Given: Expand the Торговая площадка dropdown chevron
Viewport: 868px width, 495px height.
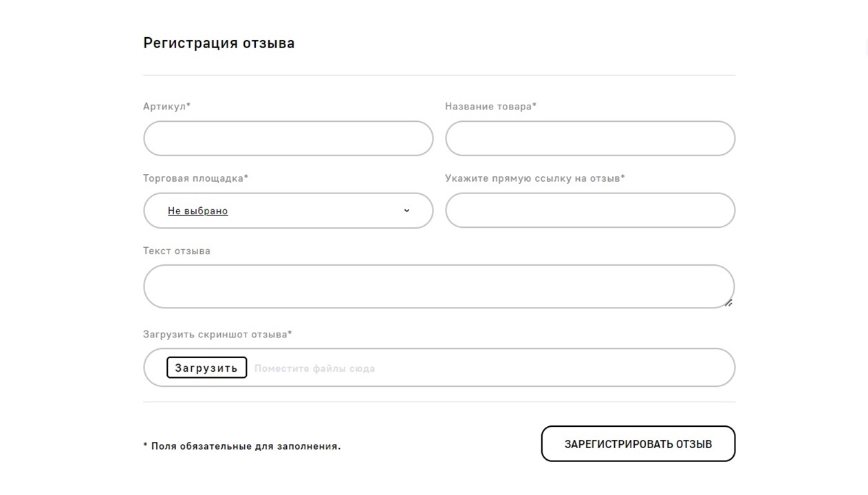Looking at the screenshot, I should tap(406, 211).
